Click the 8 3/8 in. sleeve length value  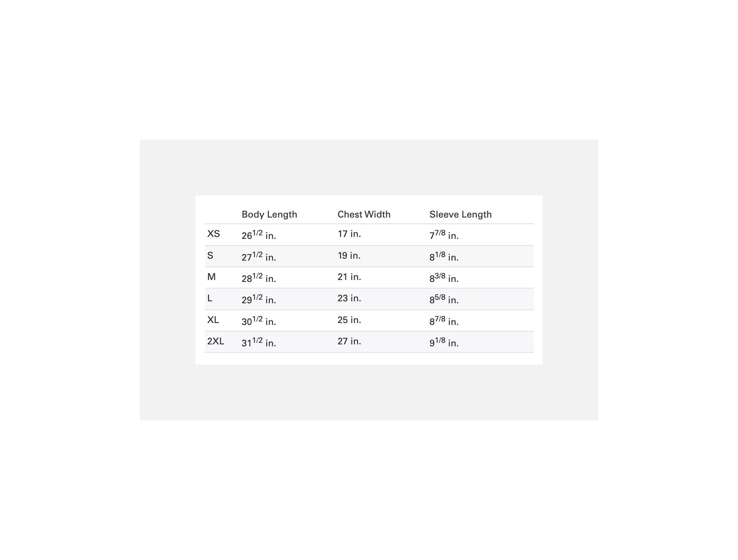[444, 278]
